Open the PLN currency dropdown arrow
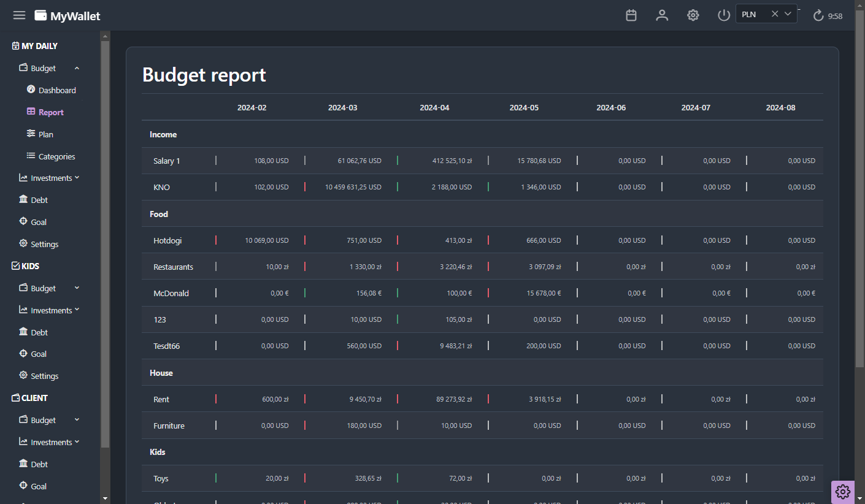 pyautogui.click(x=788, y=14)
